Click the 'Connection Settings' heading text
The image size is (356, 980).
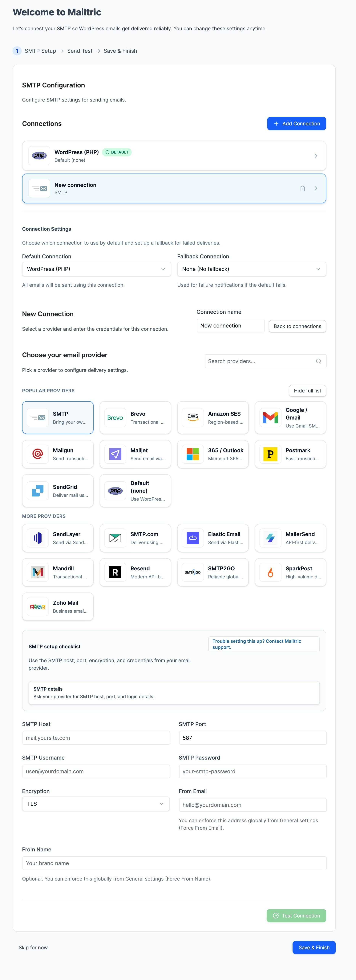tap(47, 229)
